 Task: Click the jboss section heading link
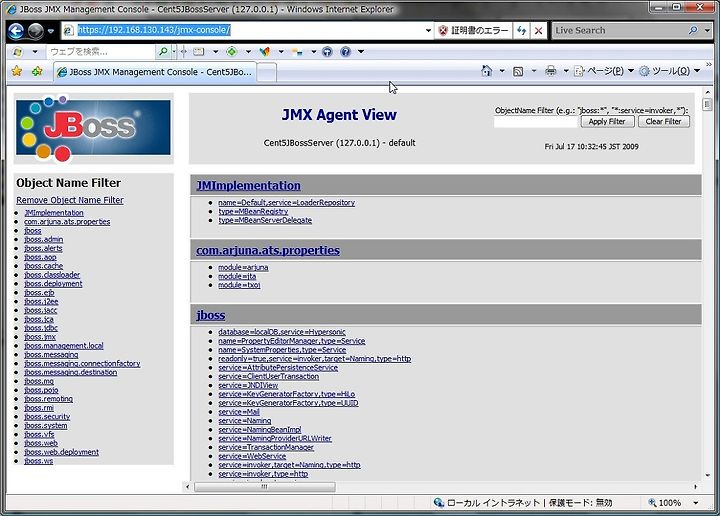(x=210, y=315)
